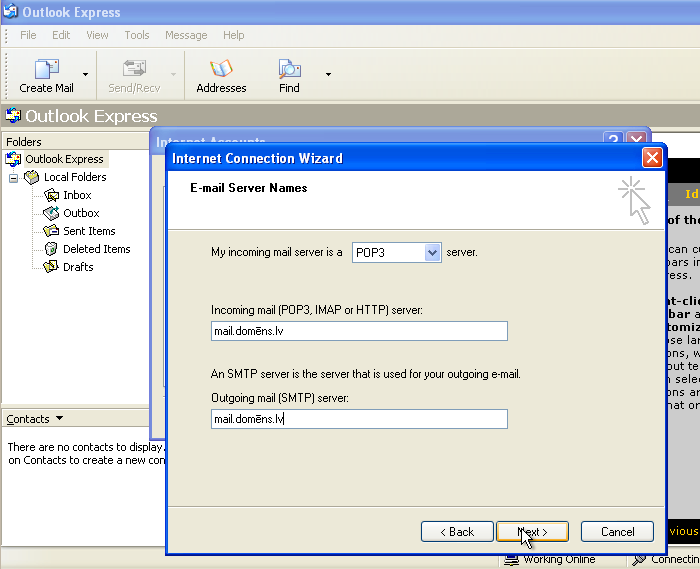Click the Sent Items folder icon
The image size is (700, 569).
tap(51, 231)
